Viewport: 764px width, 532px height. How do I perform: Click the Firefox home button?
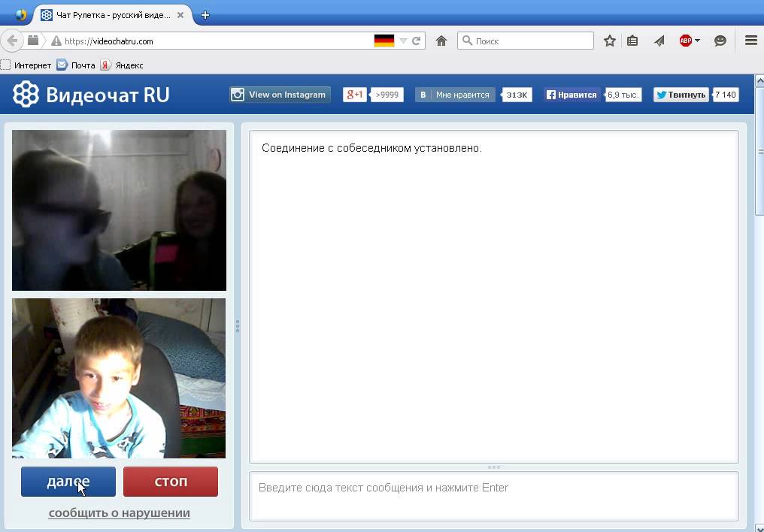click(x=441, y=41)
